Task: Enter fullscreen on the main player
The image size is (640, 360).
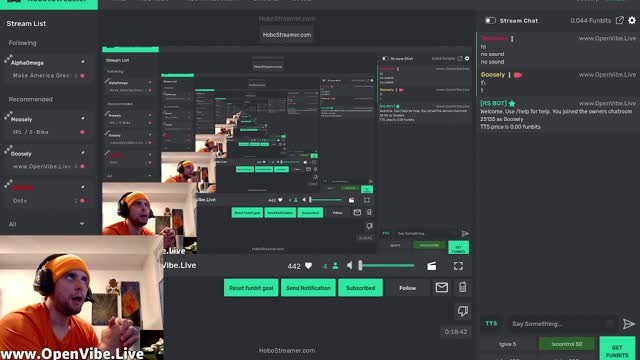Action: pos(458,266)
